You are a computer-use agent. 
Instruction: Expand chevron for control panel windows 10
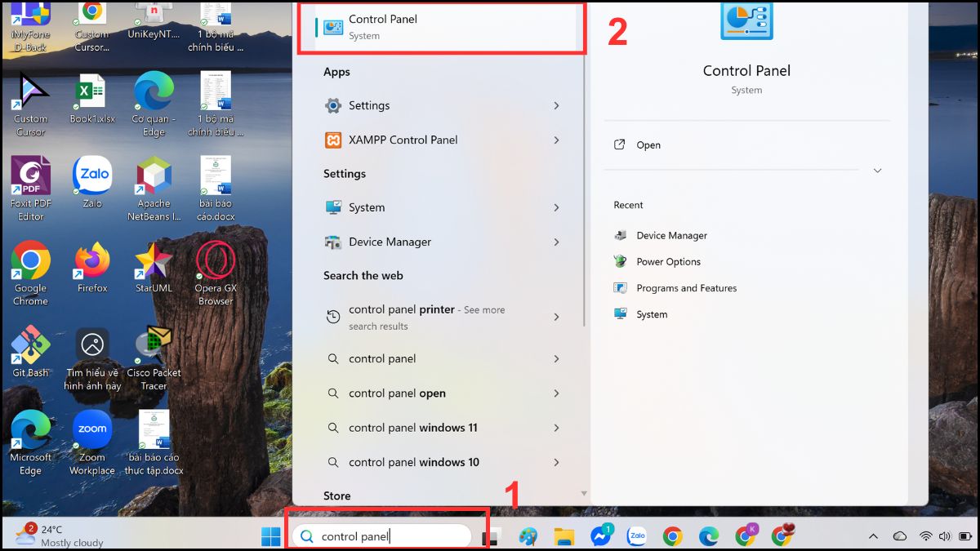[556, 462]
